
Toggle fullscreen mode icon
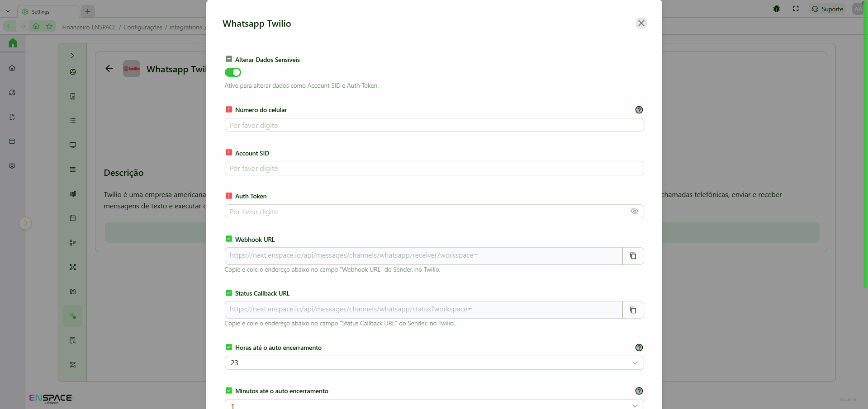coord(796,9)
